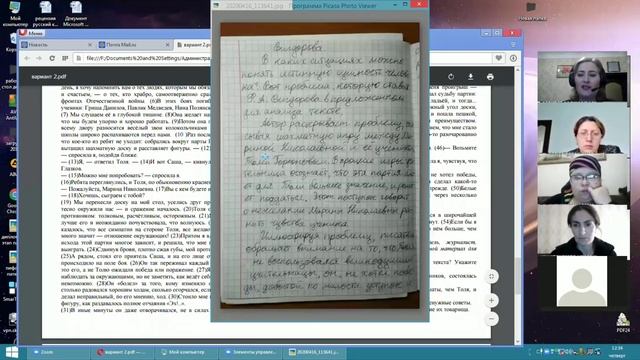Open Opera speed dial start page
Image resolution: width=640 pixels, height=360 pixels.
(x=65, y=58)
